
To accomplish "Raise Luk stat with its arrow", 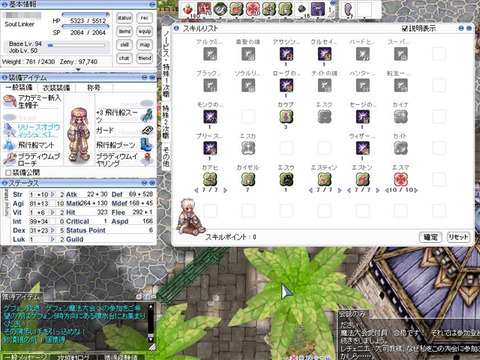I will [52, 239].
